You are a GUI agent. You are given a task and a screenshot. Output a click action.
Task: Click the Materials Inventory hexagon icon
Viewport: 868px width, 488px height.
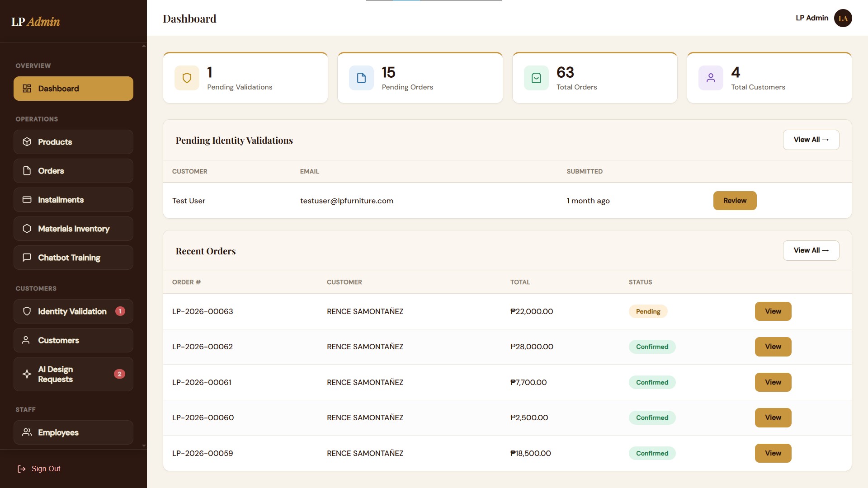coord(27,229)
